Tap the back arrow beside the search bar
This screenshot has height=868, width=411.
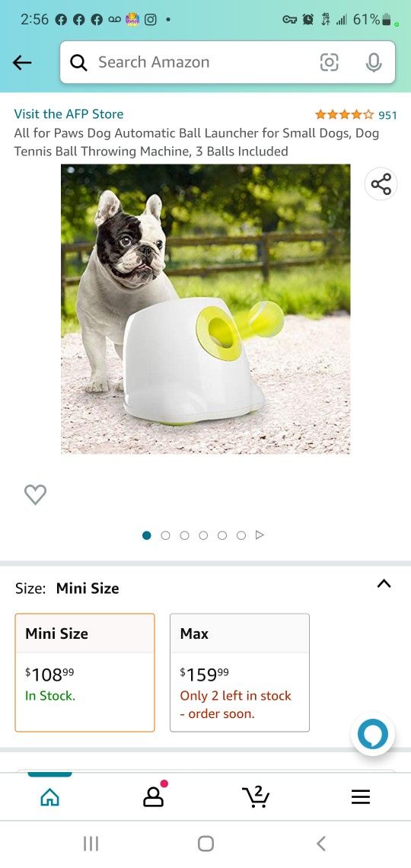22,62
